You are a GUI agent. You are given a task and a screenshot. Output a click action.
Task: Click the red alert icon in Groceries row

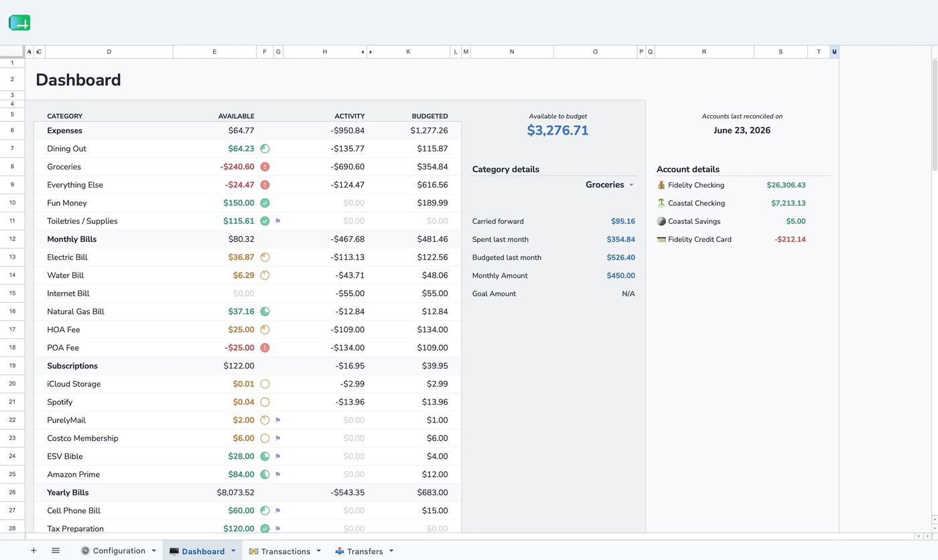pyautogui.click(x=265, y=167)
